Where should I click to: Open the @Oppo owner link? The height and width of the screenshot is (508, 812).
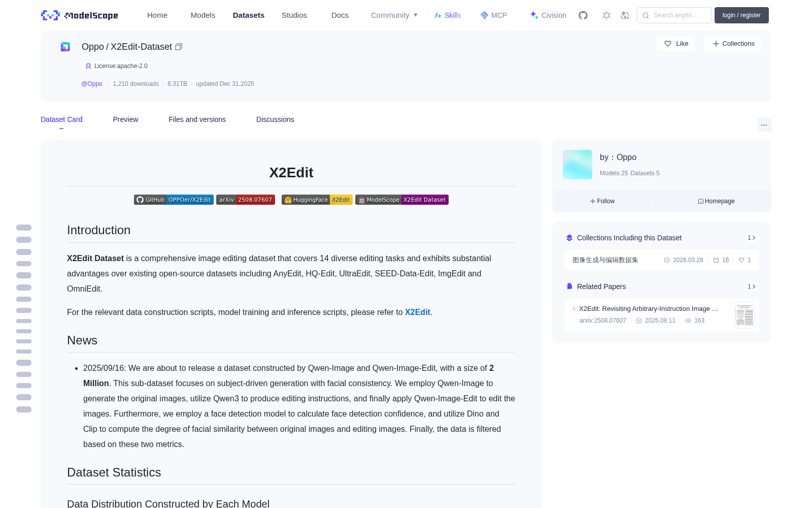pyautogui.click(x=92, y=84)
